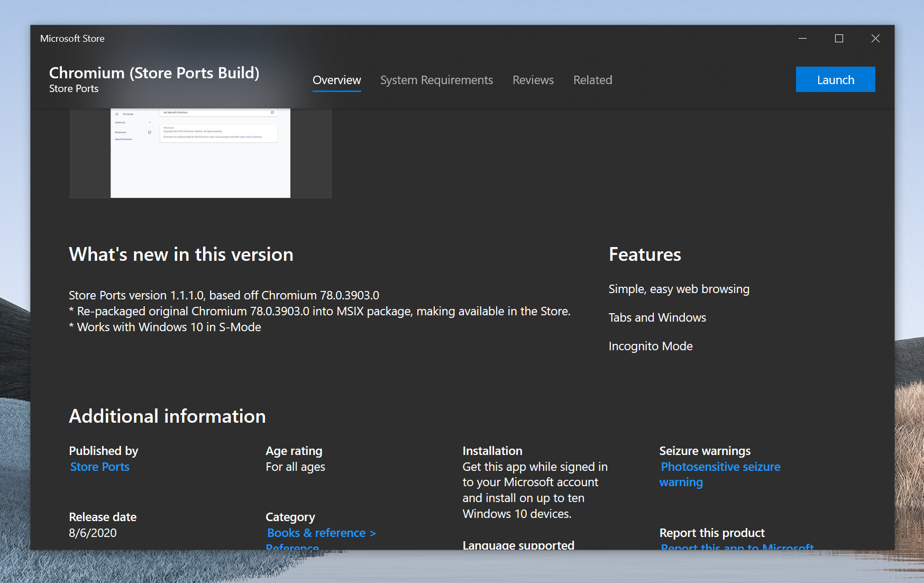Click the "What's new in this version" heading

coord(181,254)
